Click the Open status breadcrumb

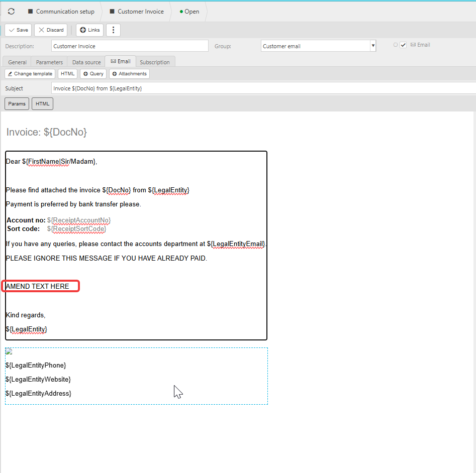tap(189, 12)
